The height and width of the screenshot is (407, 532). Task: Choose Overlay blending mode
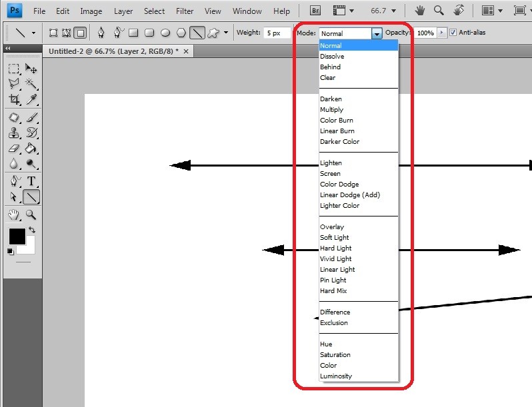(359, 226)
